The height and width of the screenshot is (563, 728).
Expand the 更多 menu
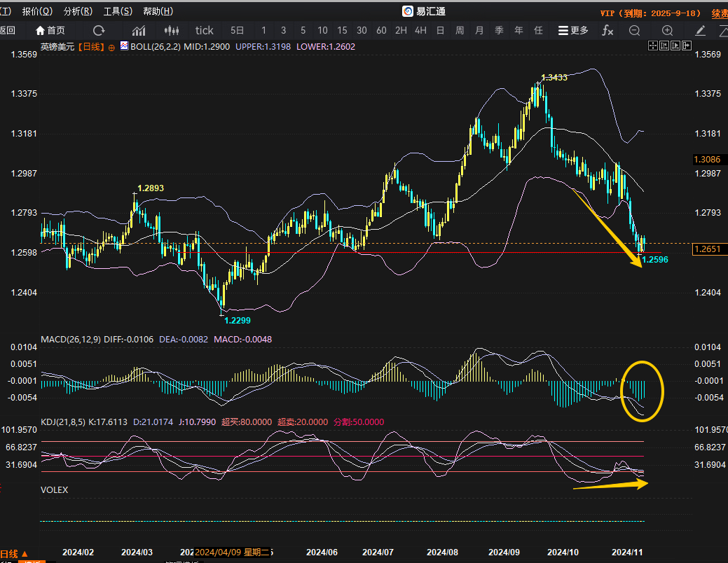point(573,30)
